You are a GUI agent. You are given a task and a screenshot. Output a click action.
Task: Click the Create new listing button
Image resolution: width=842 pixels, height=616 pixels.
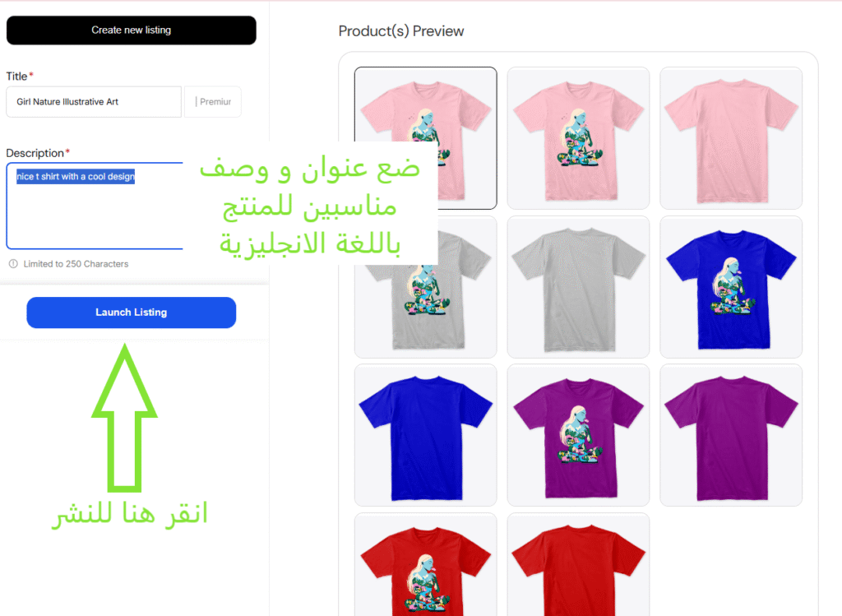pyautogui.click(x=131, y=30)
